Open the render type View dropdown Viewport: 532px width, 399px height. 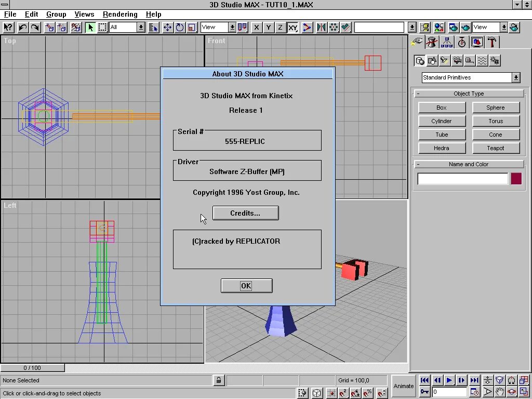(490, 27)
